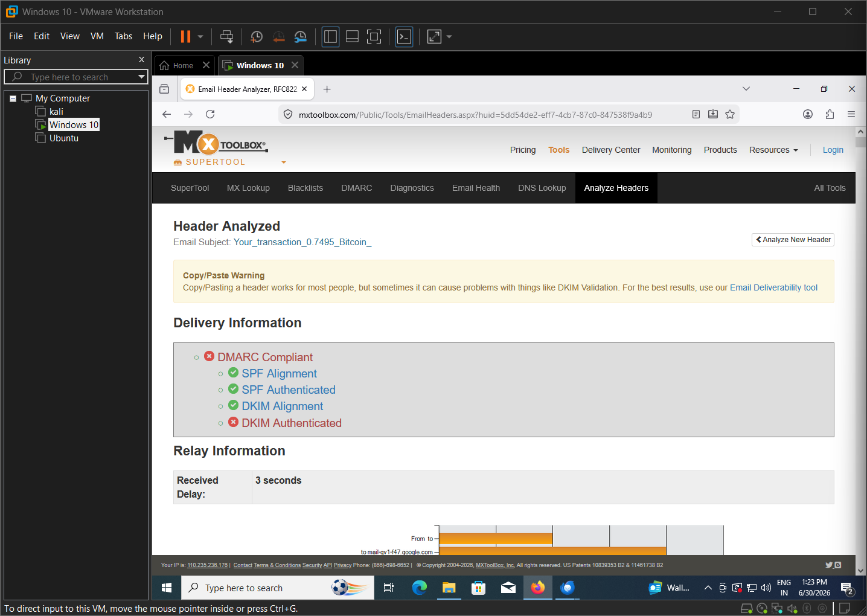Open the All Tools tab
This screenshot has width=867, height=616.
click(830, 188)
